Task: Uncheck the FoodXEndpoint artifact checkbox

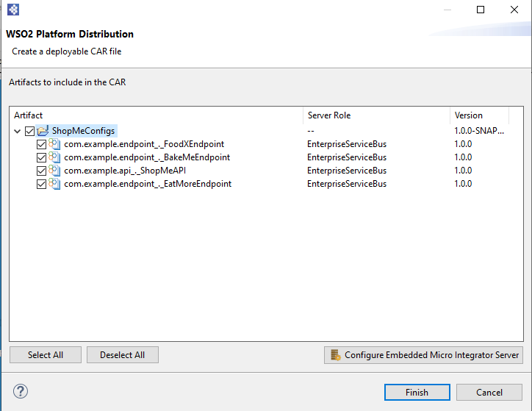Action: 41,145
